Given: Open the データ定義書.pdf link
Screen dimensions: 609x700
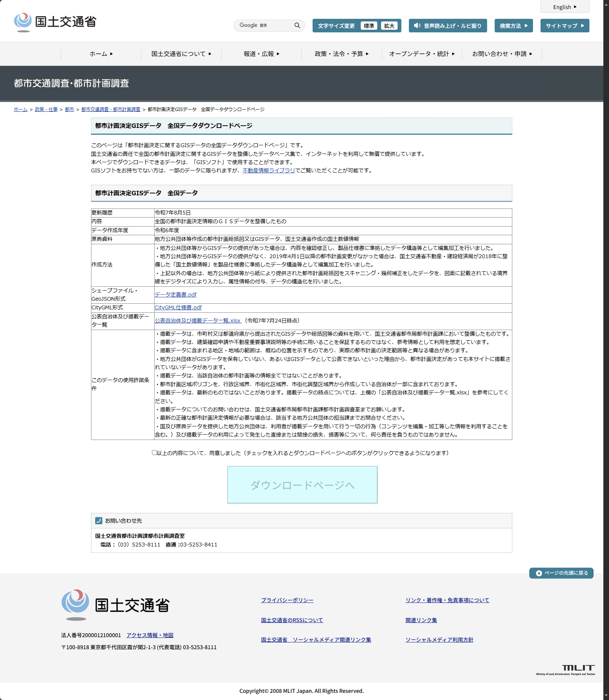Looking at the screenshot, I should 176,295.
